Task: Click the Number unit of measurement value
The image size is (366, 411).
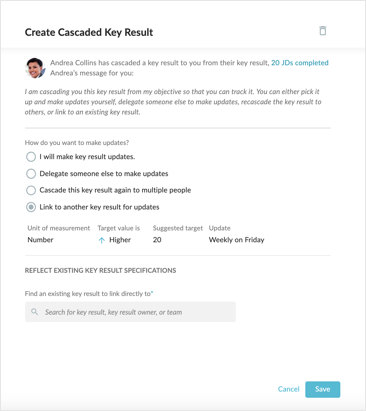Action: pos(40,240)
